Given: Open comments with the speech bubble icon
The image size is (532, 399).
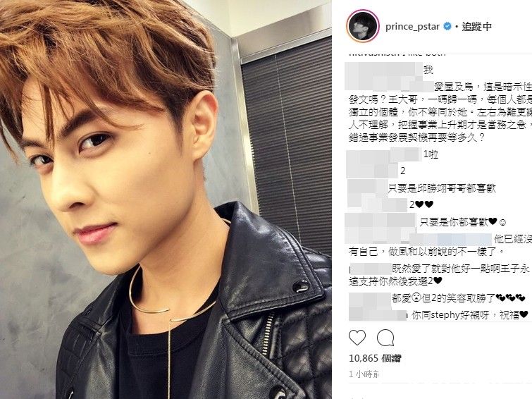Looking at the screenshot, I should [x=385, y=338].
